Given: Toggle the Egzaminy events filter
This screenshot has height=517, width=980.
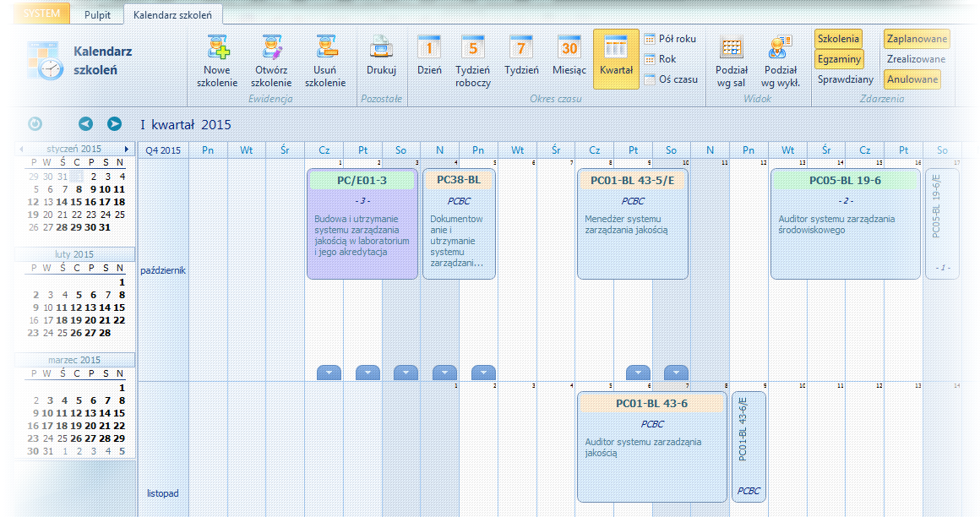Looking at the screenshot, I should 839,59.
